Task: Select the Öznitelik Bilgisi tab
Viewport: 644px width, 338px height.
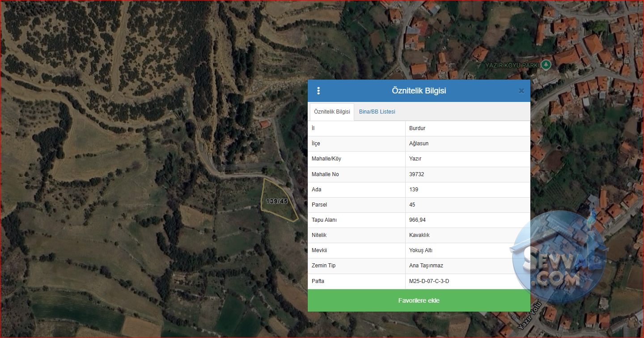Action: click(332, 112)
